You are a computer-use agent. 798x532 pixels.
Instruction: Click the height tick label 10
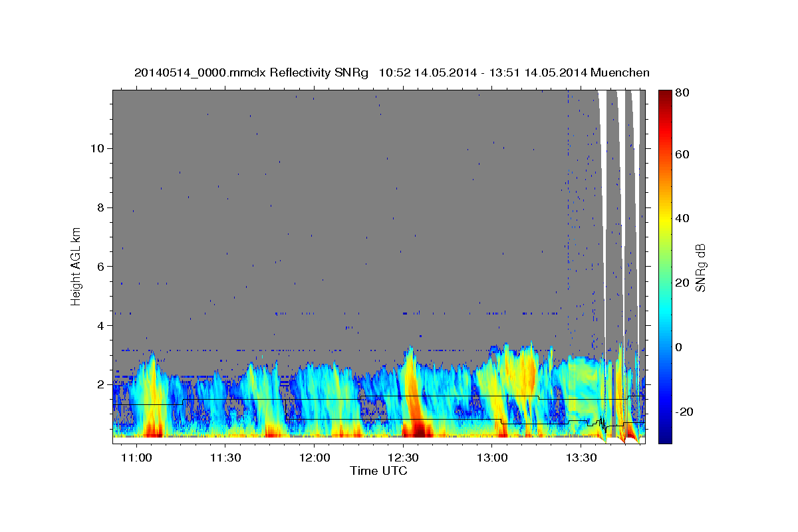[97, 148]
